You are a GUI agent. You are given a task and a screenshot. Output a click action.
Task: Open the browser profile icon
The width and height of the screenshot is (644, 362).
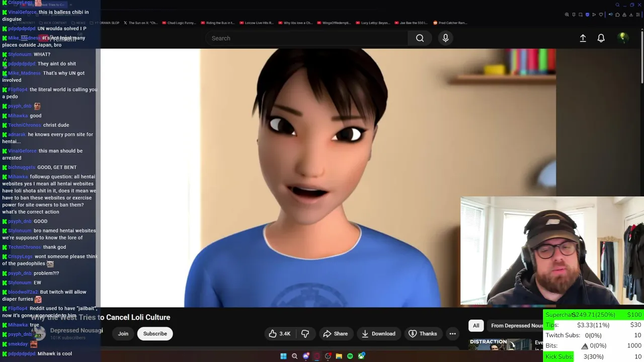(624, 15)
